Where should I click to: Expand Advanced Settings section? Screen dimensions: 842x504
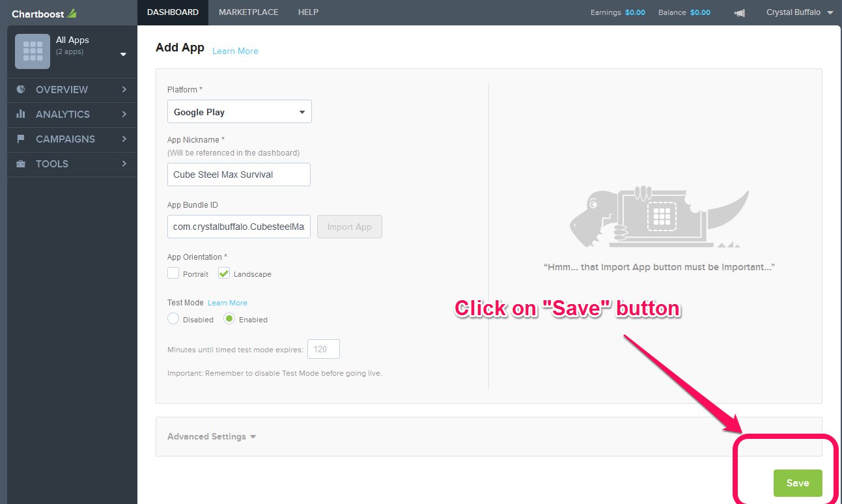coord(212,436)
